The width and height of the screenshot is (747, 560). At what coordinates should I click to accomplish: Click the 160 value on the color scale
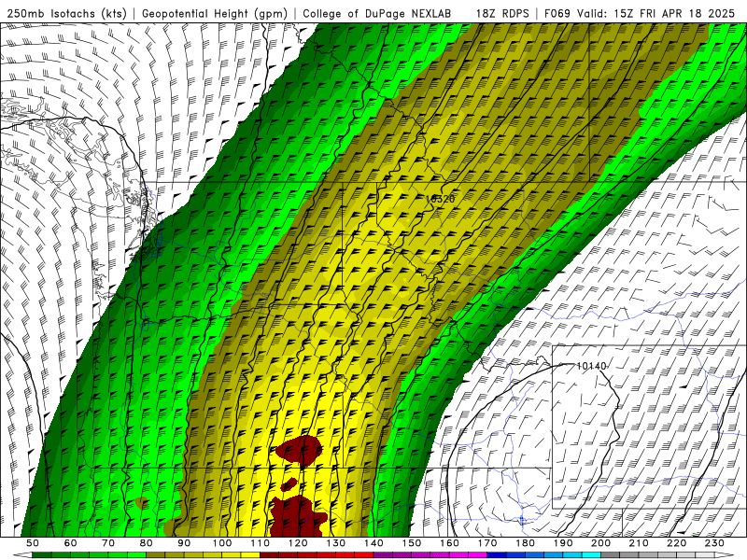450,543
